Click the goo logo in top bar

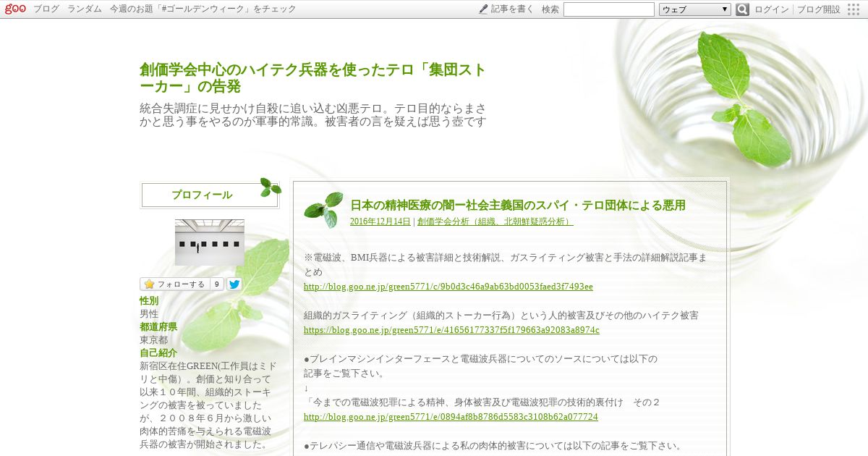coord(15,9)
